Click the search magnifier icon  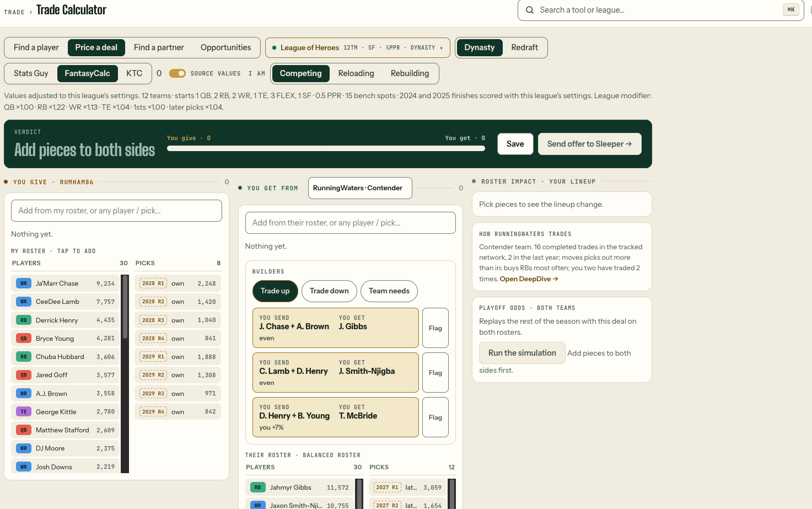530,10
